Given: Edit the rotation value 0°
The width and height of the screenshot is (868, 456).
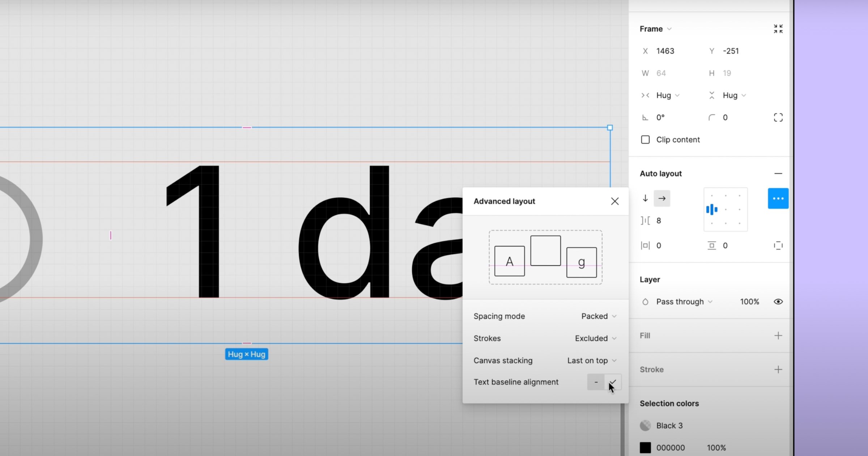Looking at the screenshot, I should (x=660, y=118).
